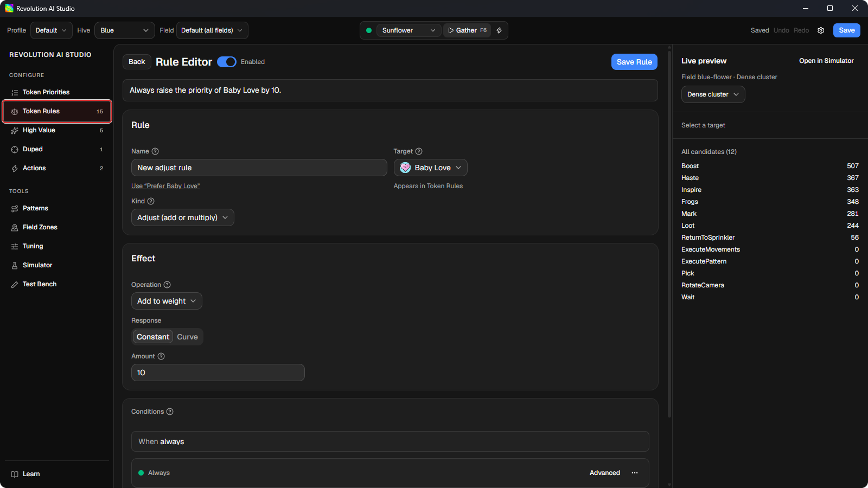Open the Tuning tool
Screen dimensions: 868x488
(x=57, y=246)
